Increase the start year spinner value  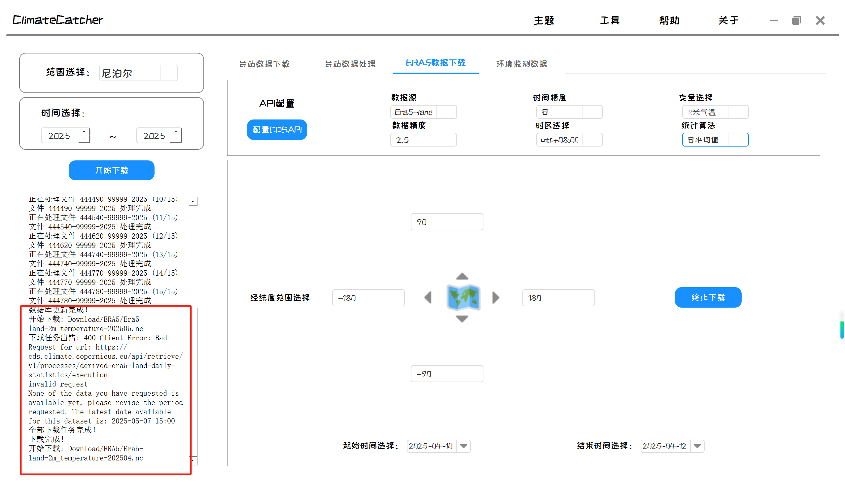click(84, 132)
